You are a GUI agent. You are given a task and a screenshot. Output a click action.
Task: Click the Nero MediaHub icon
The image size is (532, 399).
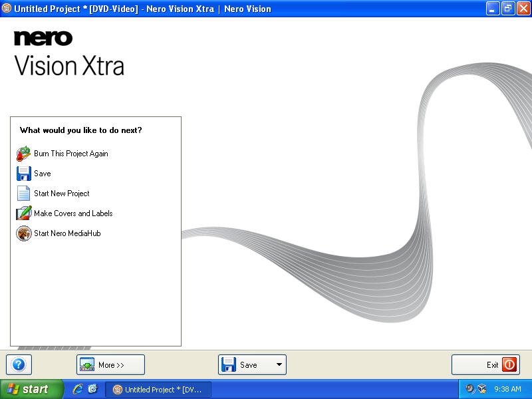[24, 233]
